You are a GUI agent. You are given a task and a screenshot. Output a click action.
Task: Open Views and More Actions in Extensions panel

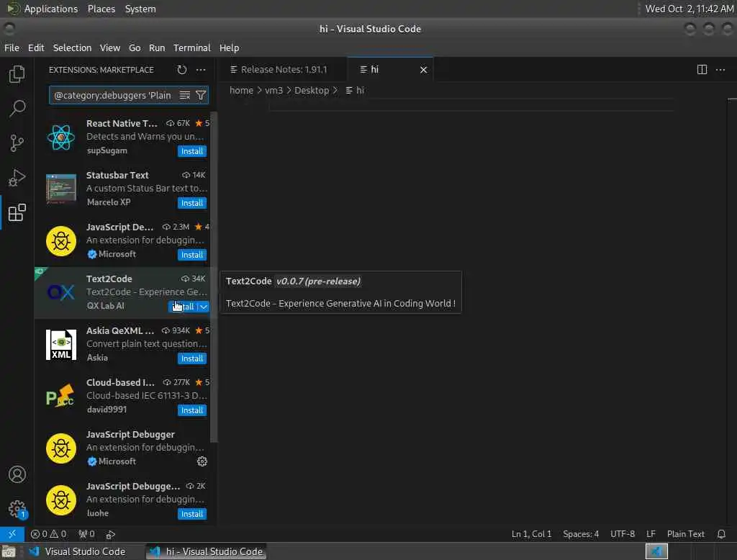[201, 70]
